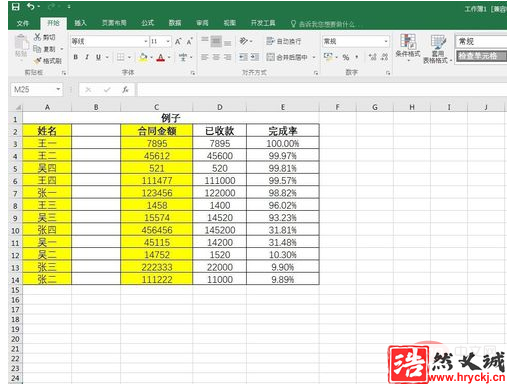The width and height of the screenshot is (507, 384).
Task: Open the font size dropdown
Action: coord(168,41)
